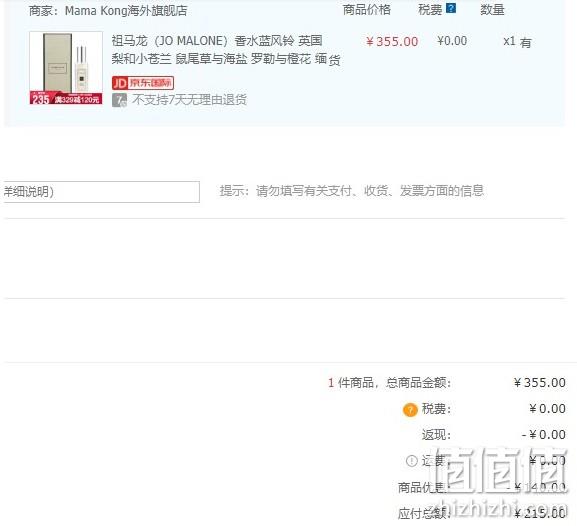The image size is (577, 526).
Task: Click the 不支持7天无理由退货 text
Action: (189, 100)
